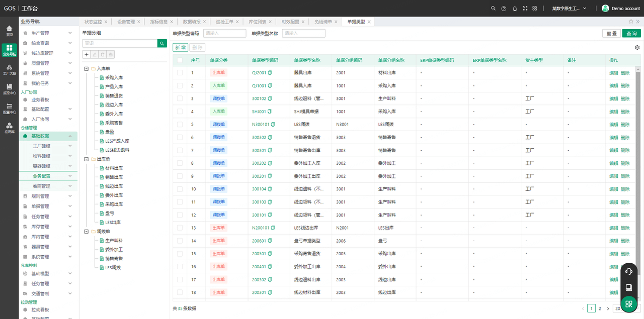Click floating QR code green button

click(x=628, y=304)
